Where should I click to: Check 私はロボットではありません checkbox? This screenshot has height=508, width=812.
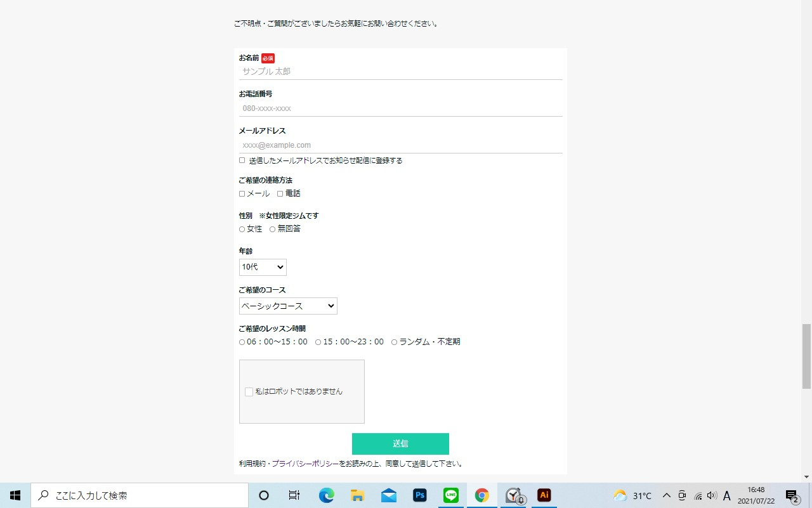(249, 392)
